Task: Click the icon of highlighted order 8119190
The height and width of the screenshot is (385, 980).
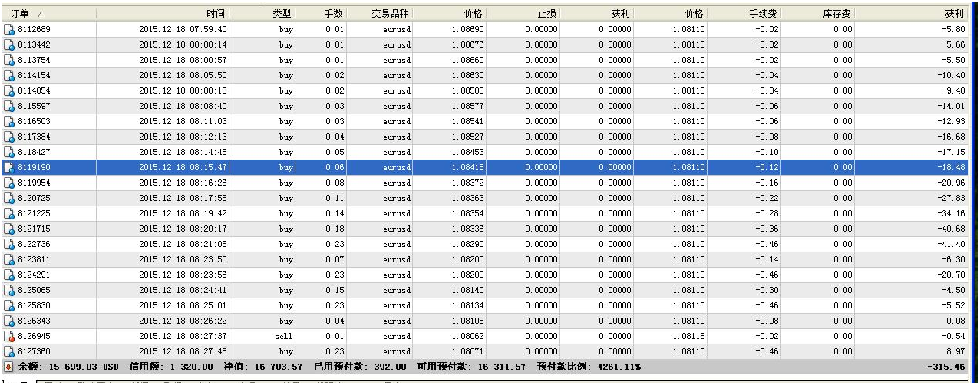Action: click(9, 167)
